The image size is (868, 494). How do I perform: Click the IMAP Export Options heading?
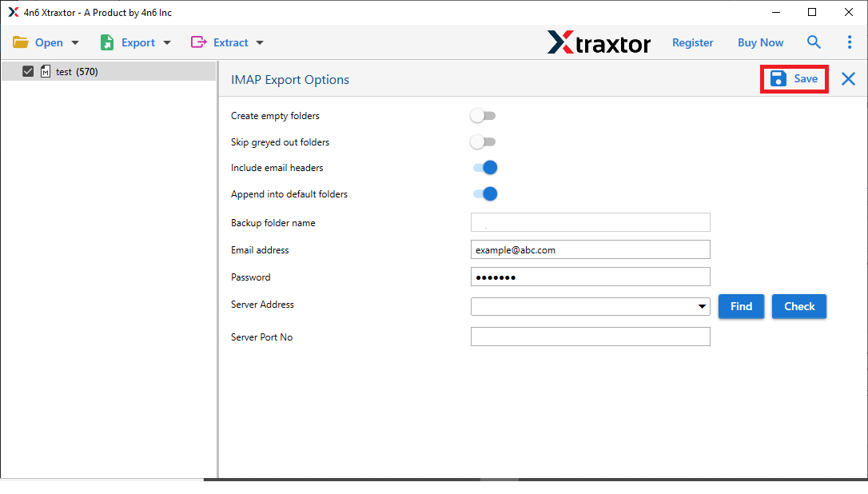click(290, 80)
